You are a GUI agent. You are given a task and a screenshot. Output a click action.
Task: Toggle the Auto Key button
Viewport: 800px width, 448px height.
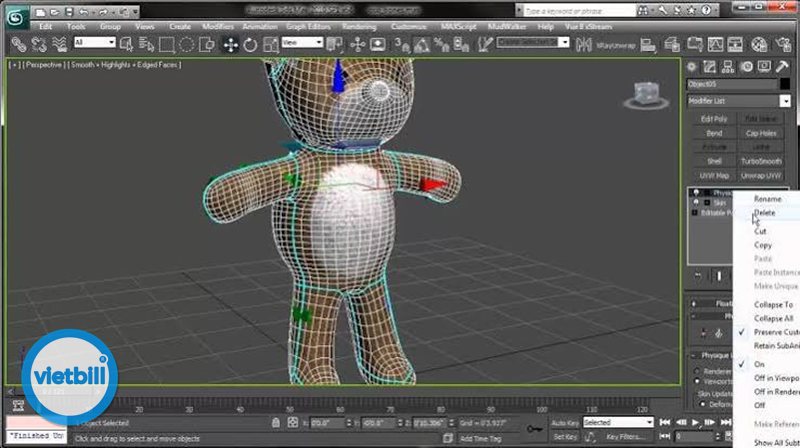click(x=565, y=423)
